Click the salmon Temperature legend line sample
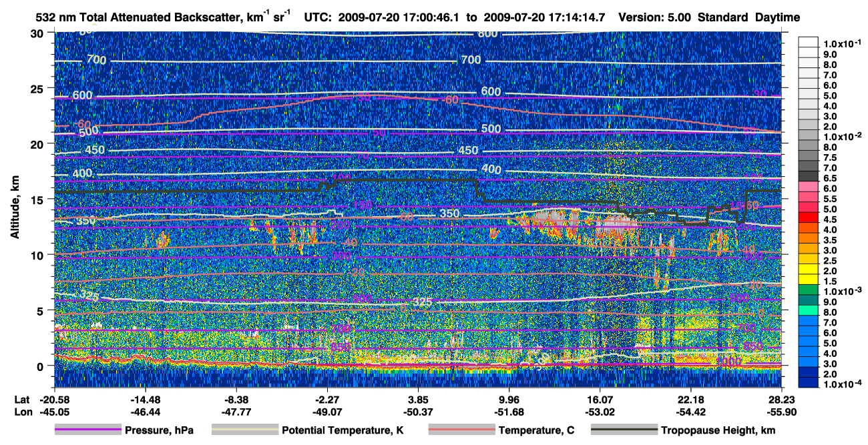 (x=461, y=430)
